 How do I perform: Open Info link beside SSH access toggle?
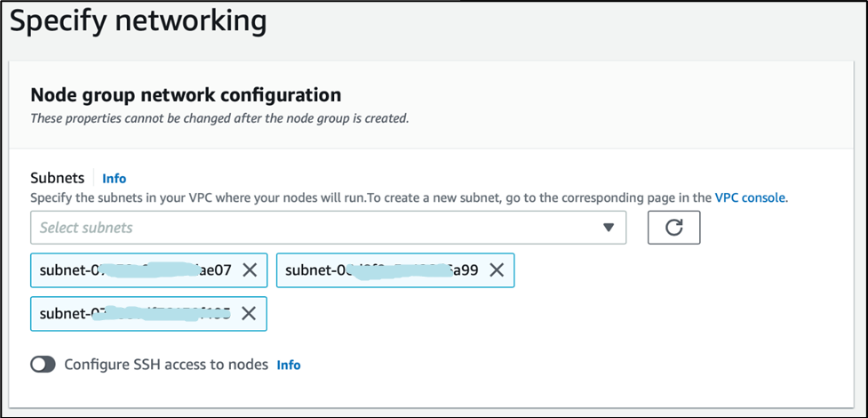(289, 365)
